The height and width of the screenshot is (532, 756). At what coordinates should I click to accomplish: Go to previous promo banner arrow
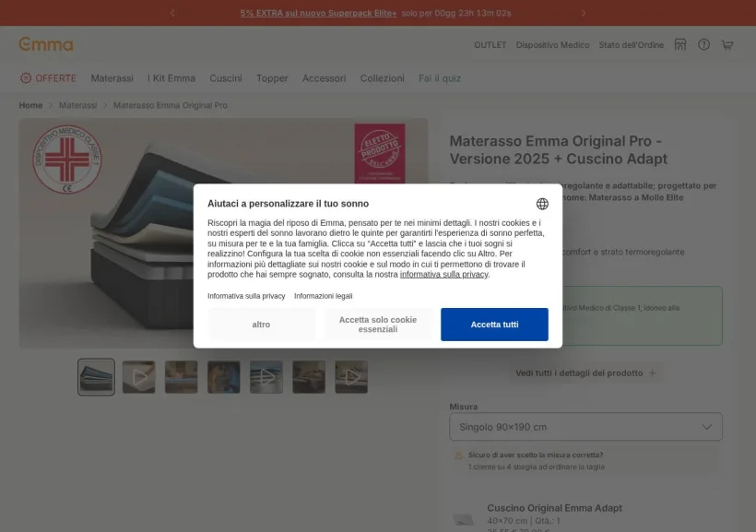[172, 13]
